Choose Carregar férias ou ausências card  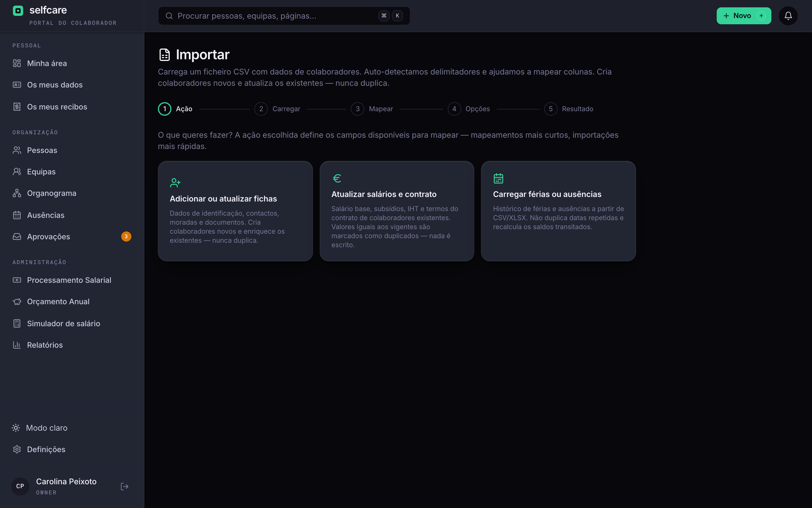pos(558,211)
